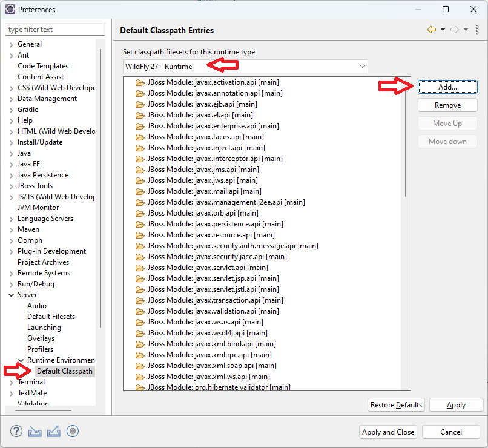488x448 pixels.
Task: Expand the Java preferences node
Action: coord(12,153)
